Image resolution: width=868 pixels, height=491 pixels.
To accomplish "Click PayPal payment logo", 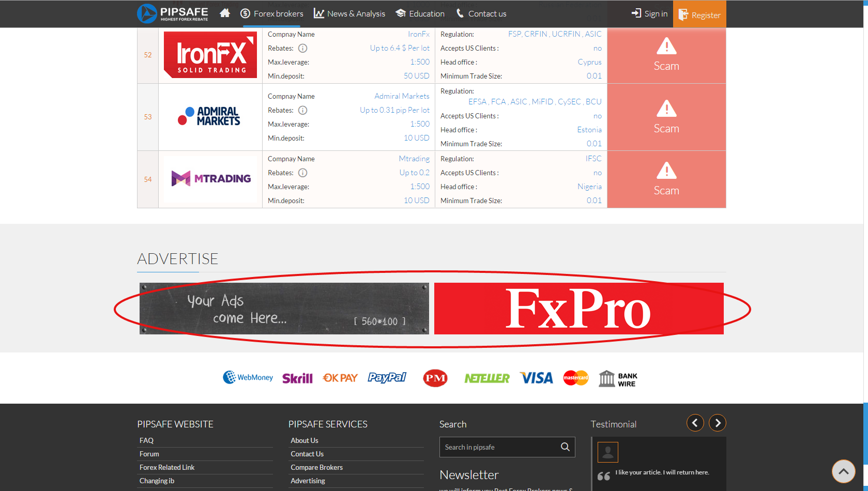I will point(387,378).
